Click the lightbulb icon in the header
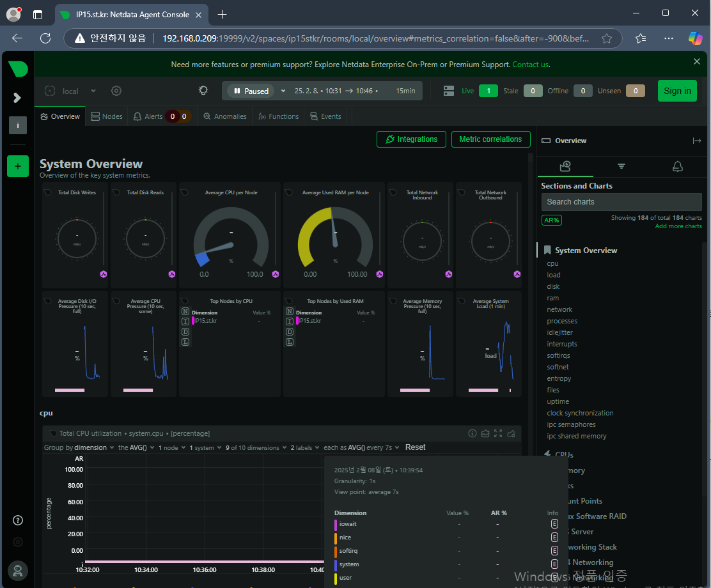Screen dimensions: 711x588 click(x=203, y=91)
